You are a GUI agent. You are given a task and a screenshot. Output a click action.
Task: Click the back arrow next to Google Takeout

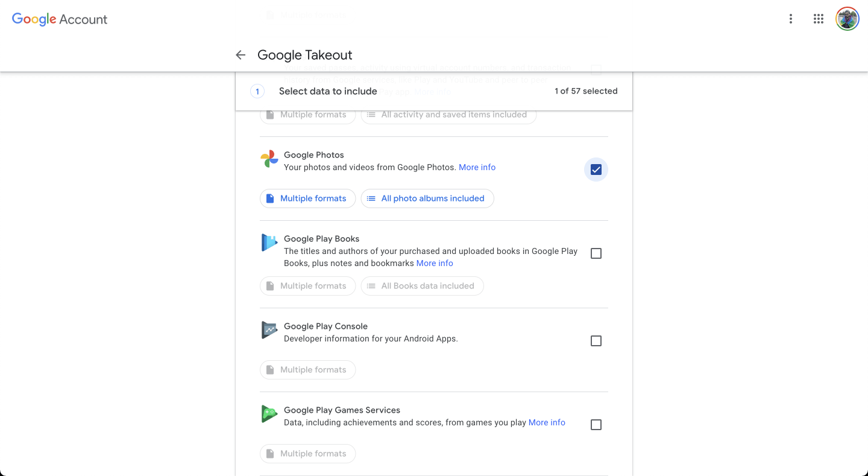[x=241, y=55]
